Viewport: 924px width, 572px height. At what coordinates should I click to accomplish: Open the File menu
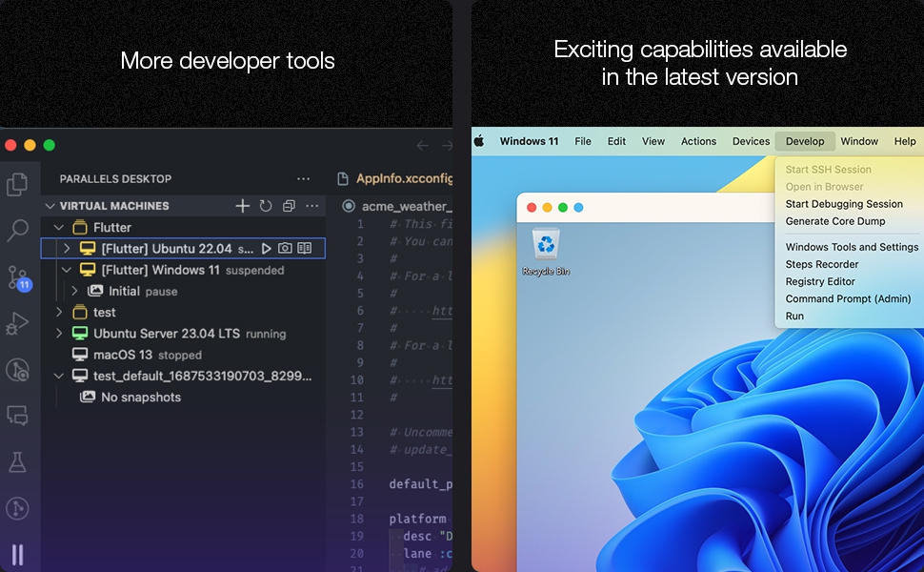(x=583, y=141)
